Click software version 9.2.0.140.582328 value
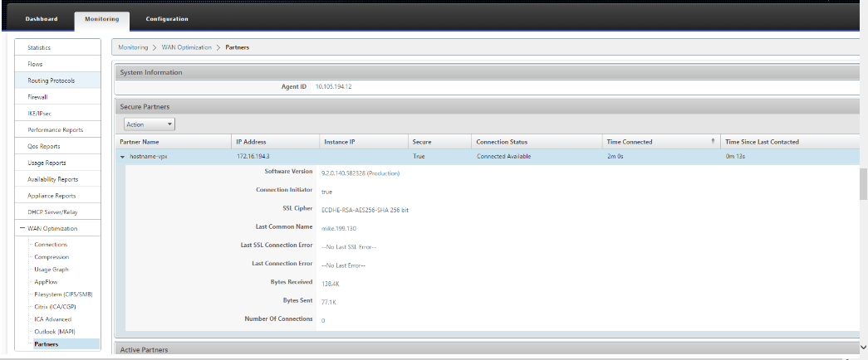 pos(360,173)
